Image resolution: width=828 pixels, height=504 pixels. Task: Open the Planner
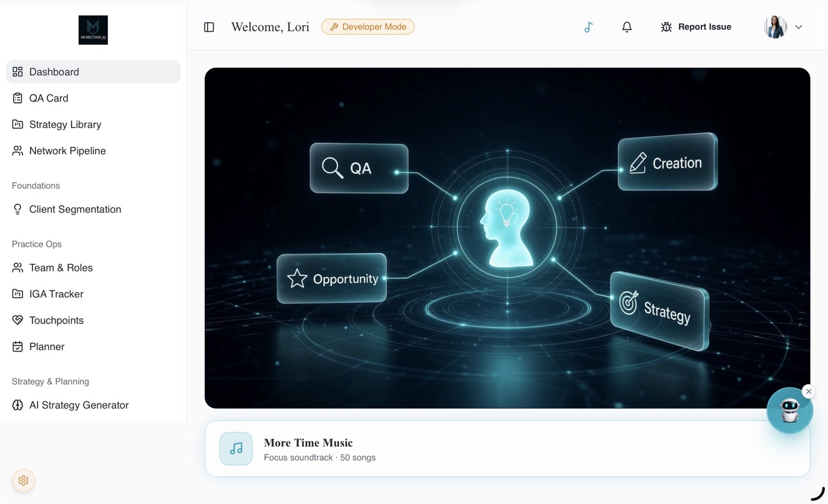click(93, 347)
